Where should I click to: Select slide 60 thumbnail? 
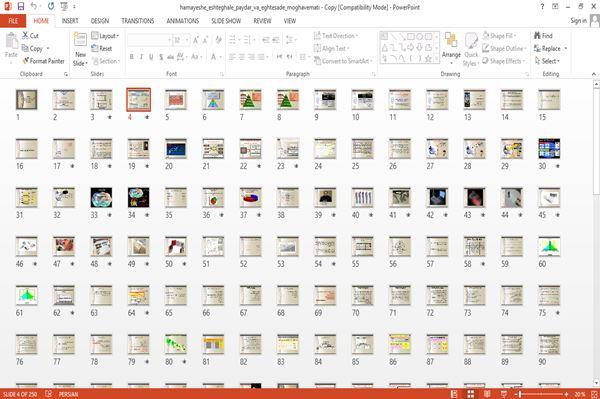(549, 246)
